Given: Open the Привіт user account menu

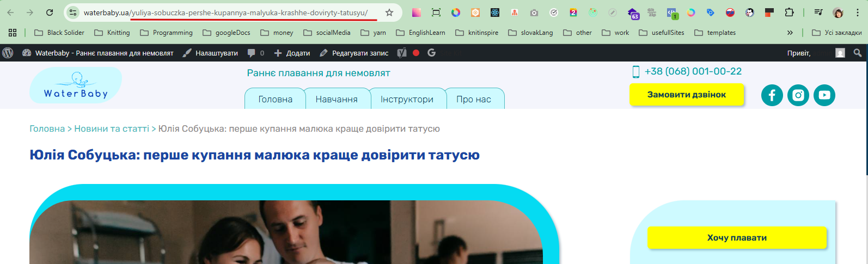Looking at the screenshot, I should pos(816,53).
